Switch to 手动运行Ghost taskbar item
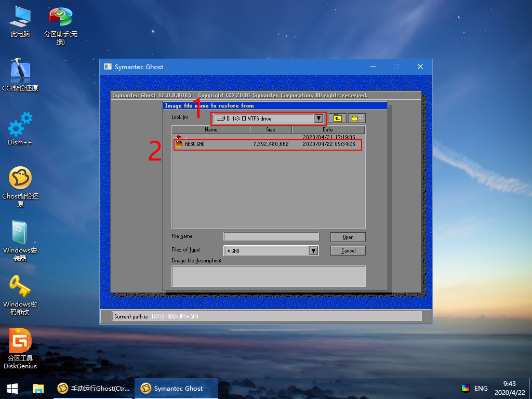 [x=94, y=389]
